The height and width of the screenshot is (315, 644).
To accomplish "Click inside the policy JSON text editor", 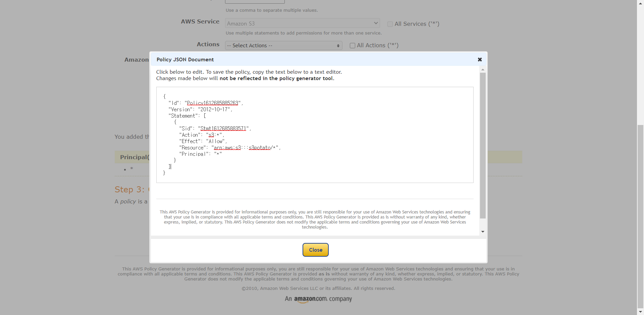I will [315, 135].
